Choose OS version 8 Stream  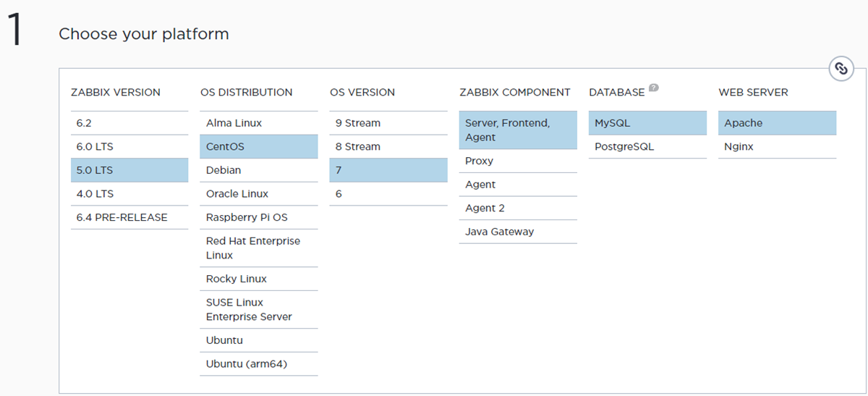[x=388, y=147]
